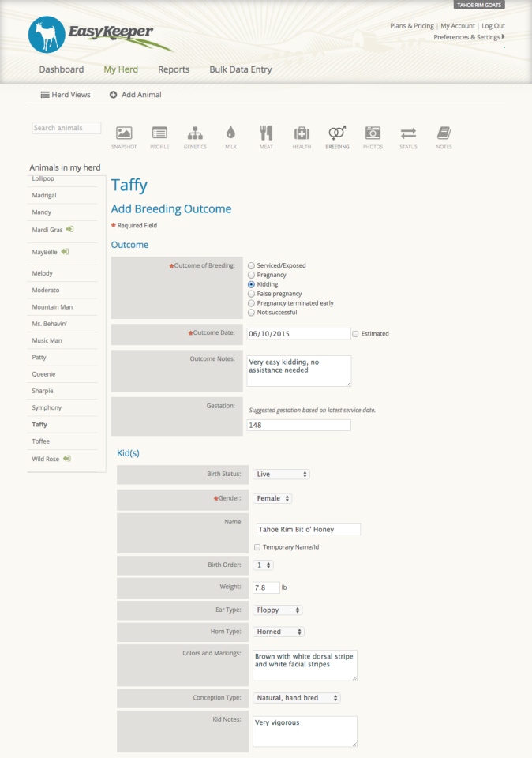Check the Estimated date checkbox
Viewport: 532px width, 758px height.
355,333
